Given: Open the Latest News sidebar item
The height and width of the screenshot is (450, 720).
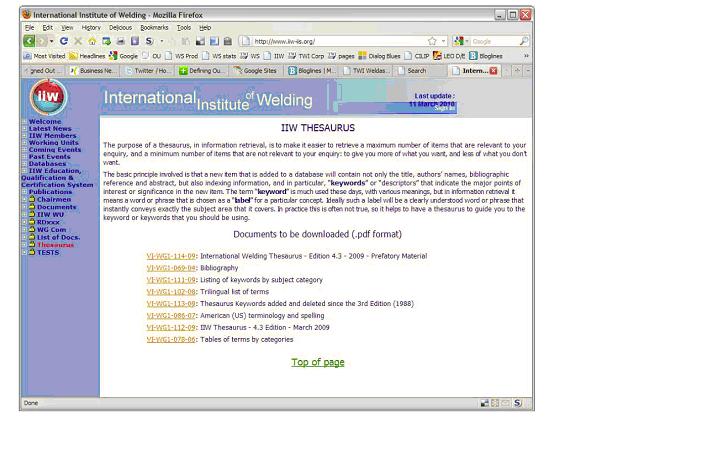Looking at the screenshot, I should click(50, 129).
